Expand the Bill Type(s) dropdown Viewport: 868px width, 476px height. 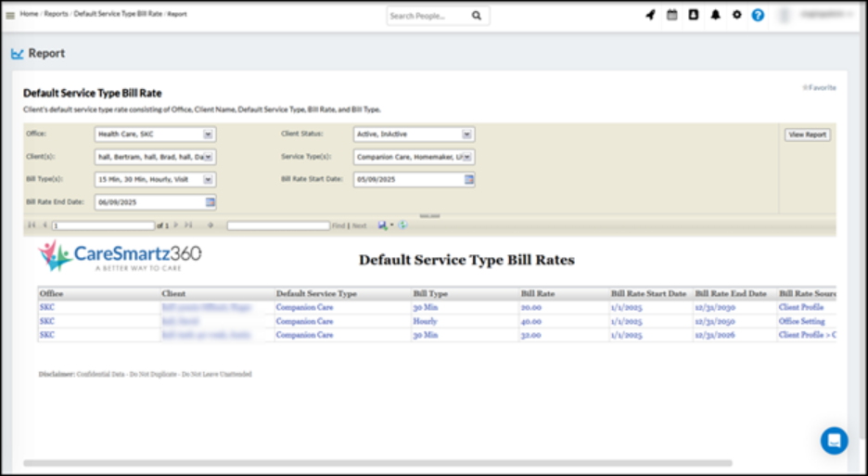click(x=208, y=179)
